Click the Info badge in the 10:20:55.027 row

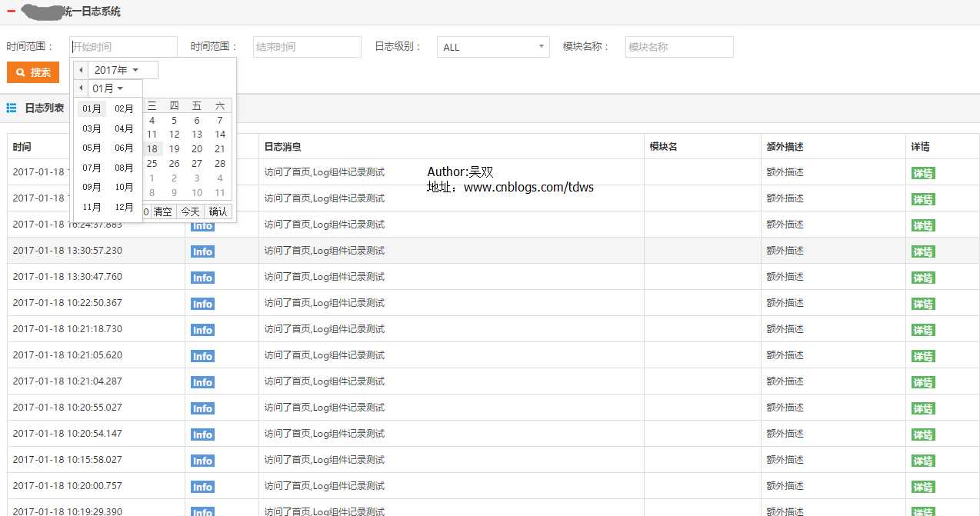tap(202, 408)
